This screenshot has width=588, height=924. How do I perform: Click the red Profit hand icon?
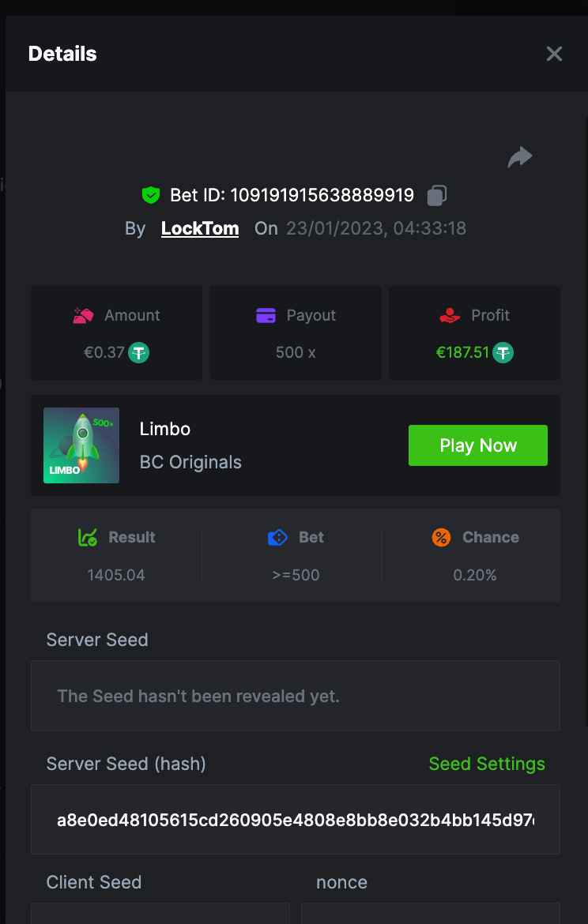tap(450, 316)
